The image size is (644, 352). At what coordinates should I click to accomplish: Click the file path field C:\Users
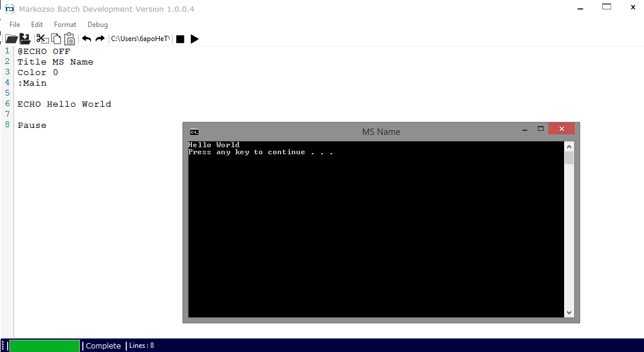point(140,39)
